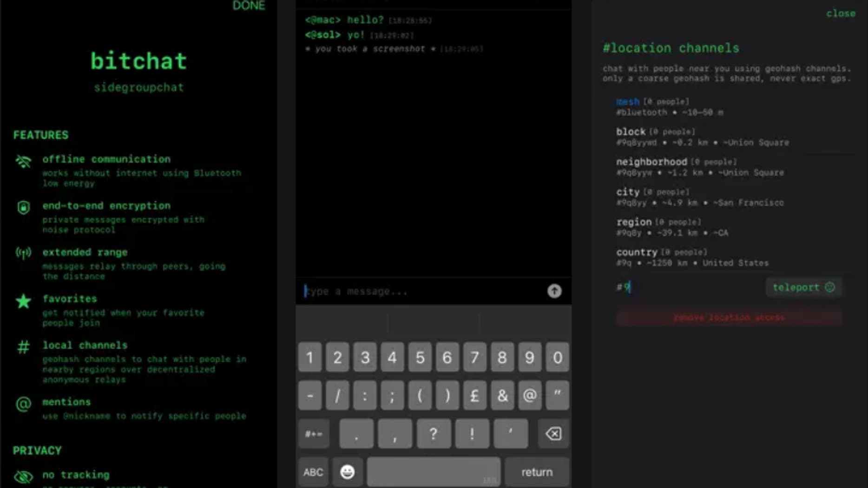Image resolution: width=868 pixels, height=488 pixels.
Task: Click the <@sol> yo! message
Action: [x=359, y=35]
